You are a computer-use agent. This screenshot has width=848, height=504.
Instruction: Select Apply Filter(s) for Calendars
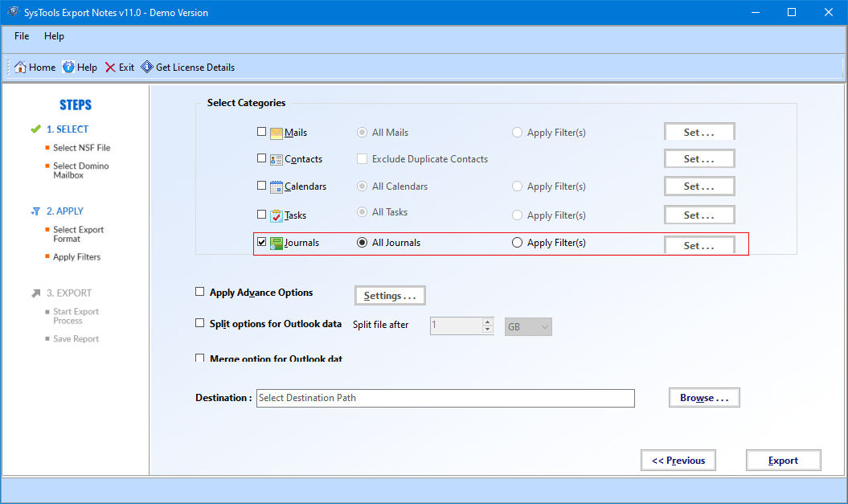517,186
